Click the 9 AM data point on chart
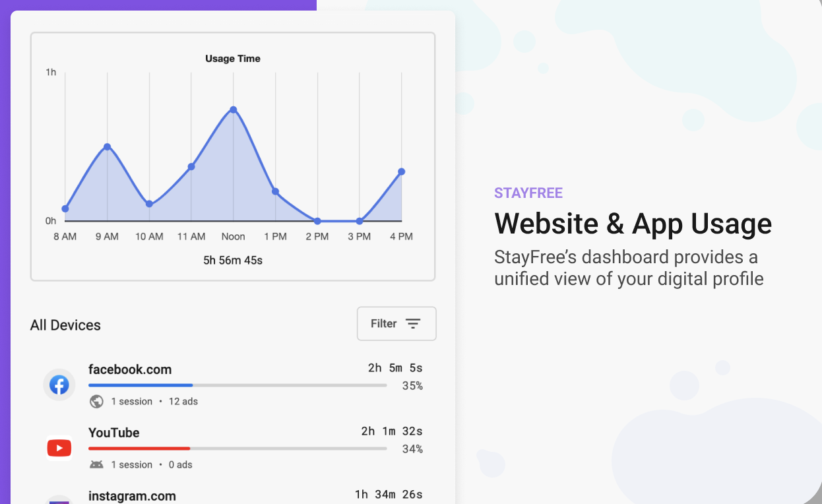This screenshot has height=504, width=822. point(107,146)
